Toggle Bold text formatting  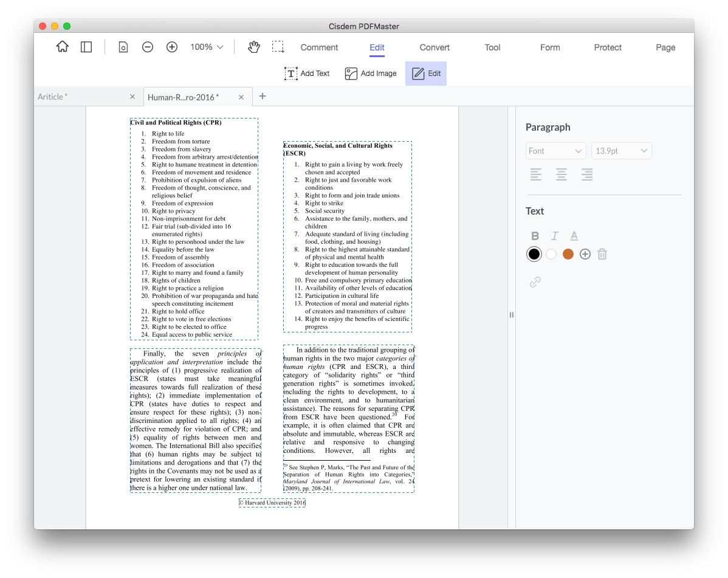click(535, 236)
